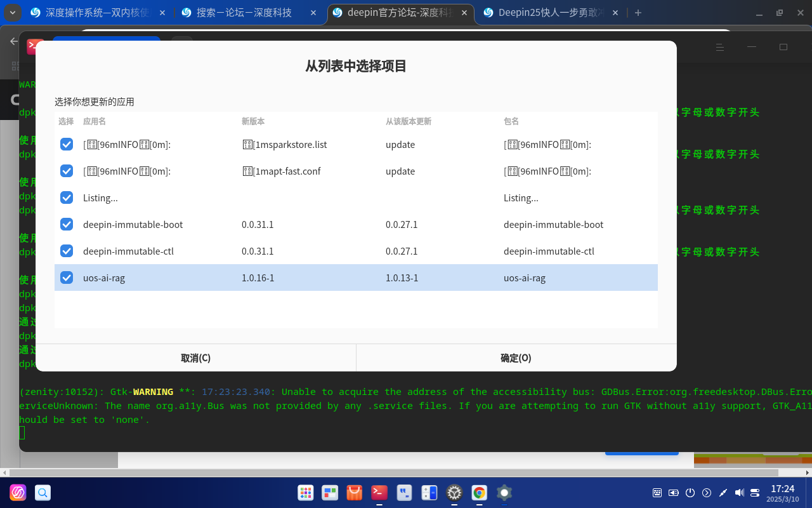
Task: Click the 应用名 column header
Action: (x=95, y=121)
